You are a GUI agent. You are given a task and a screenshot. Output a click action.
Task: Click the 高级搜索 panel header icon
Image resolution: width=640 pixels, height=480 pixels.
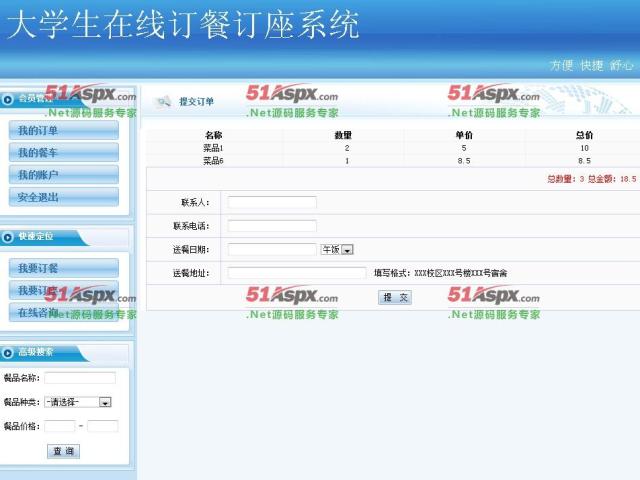tap(7, 353)
